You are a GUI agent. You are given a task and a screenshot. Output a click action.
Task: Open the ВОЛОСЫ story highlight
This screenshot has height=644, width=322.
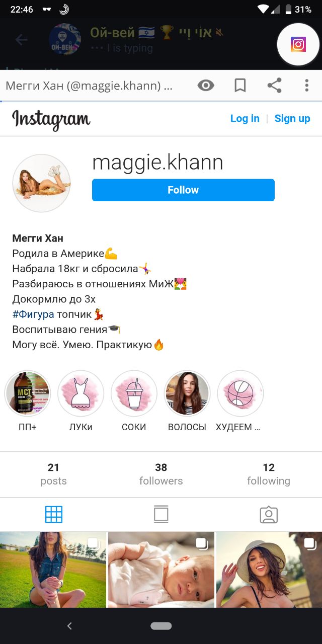pos(187,393)
